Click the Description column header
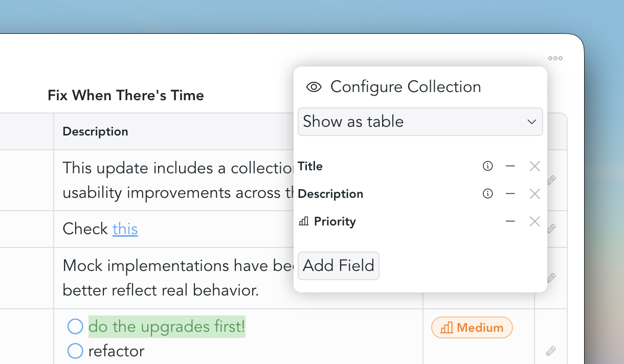Screen dimensions: 624x364 96,131
